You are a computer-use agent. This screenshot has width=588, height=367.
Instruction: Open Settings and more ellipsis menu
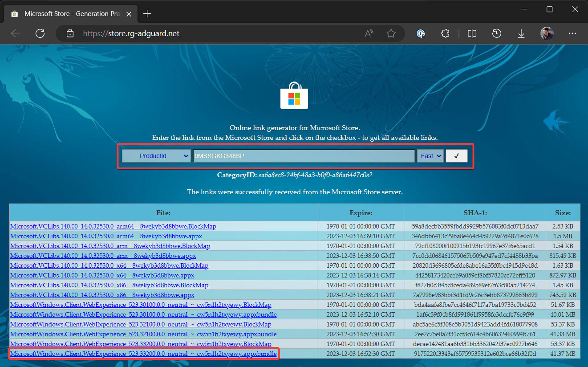click(572, 33)
